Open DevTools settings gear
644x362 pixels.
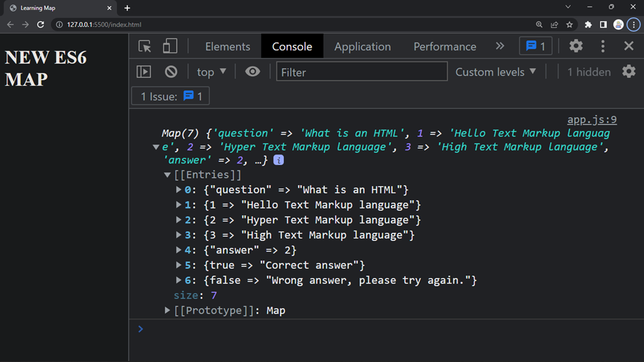[576, 46]
